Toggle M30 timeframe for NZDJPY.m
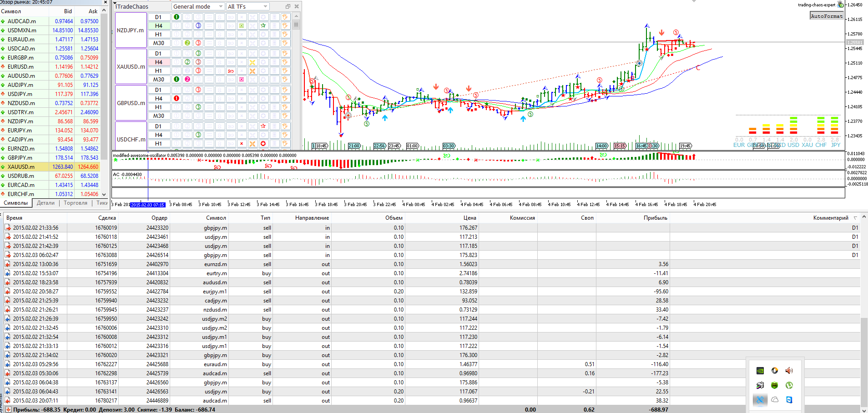The width and height of the screenshot is (868, 413). pyautogui.click(x=159, y=43)
